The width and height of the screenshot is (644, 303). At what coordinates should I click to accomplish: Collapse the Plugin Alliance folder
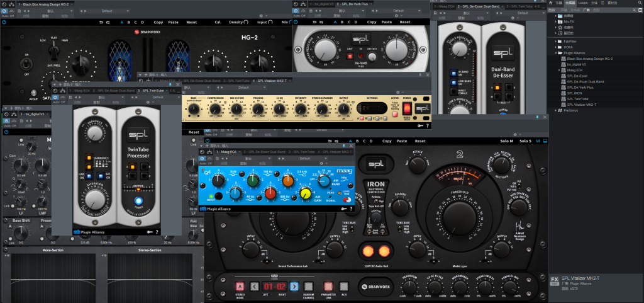(556, 53)
